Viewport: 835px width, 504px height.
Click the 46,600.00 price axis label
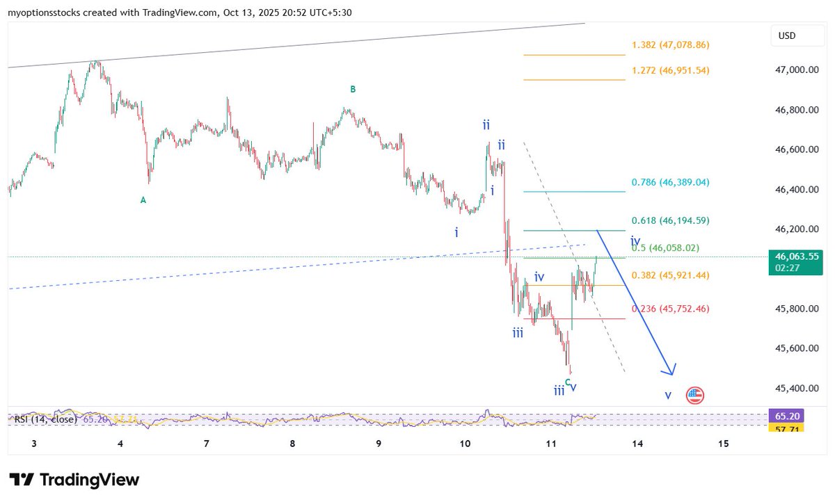pyautogui.click(x=797, y=149)
